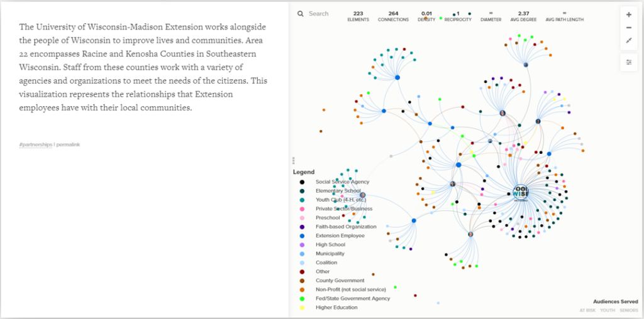Click the AVG PATH LENGTH metric
Viewport: 644px width, 319px height.
pyautogui.click(x=564, y=16)
